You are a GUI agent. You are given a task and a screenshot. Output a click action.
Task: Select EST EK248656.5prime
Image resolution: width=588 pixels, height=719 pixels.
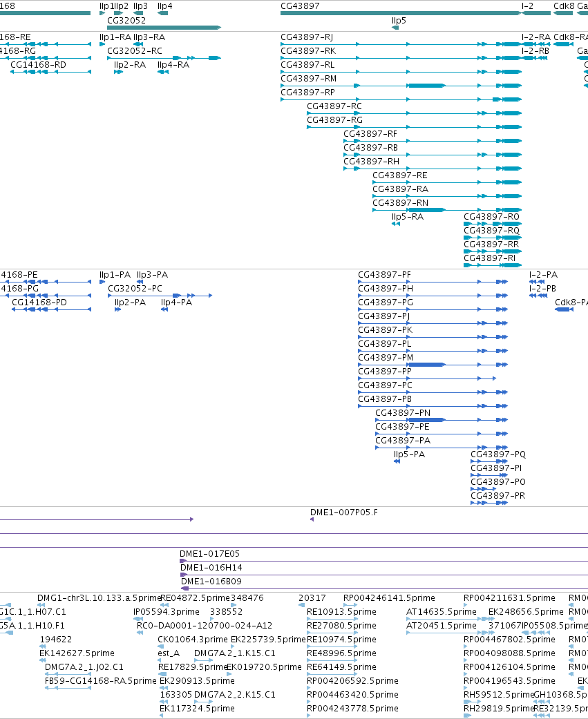(x=526, y=611)
